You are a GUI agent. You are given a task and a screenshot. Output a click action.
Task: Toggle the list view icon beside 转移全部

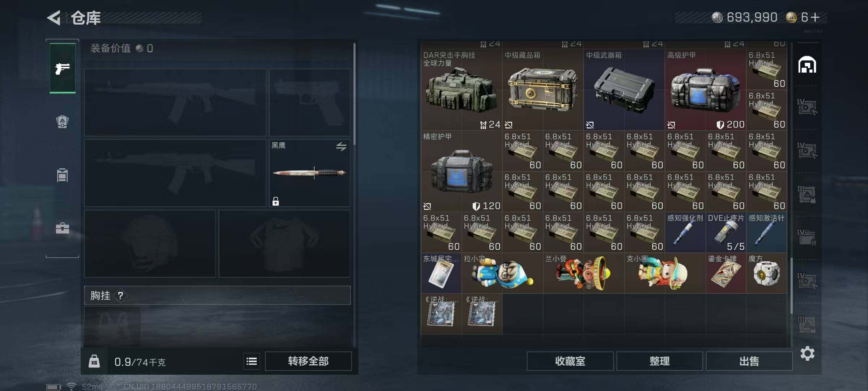pyautogui.click(x=252, y=361)
